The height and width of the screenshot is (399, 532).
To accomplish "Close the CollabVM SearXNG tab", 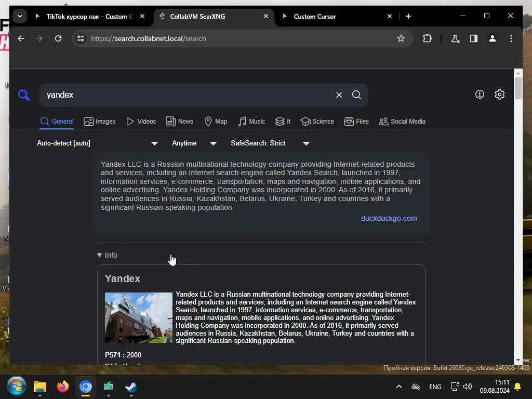I will click(x=266, y=16).
